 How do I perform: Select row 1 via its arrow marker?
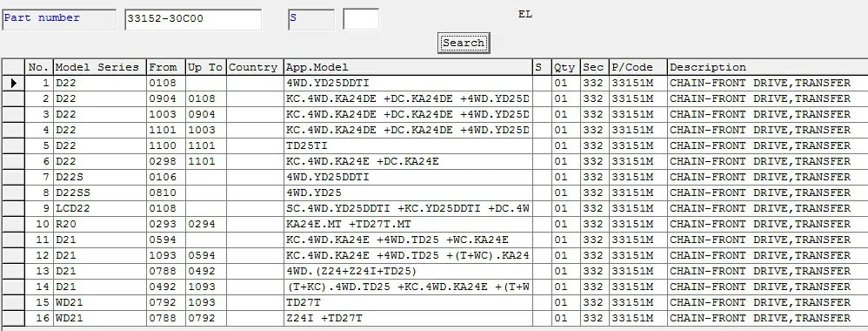pyautogui.click(x=13, y=83)
